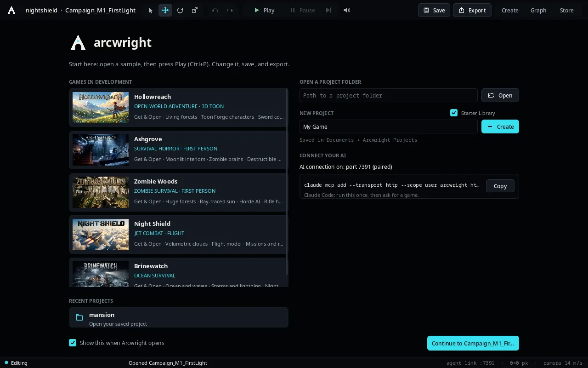Toggle the Starter Library checkbox
588x368 pixels.
(454, 113)
